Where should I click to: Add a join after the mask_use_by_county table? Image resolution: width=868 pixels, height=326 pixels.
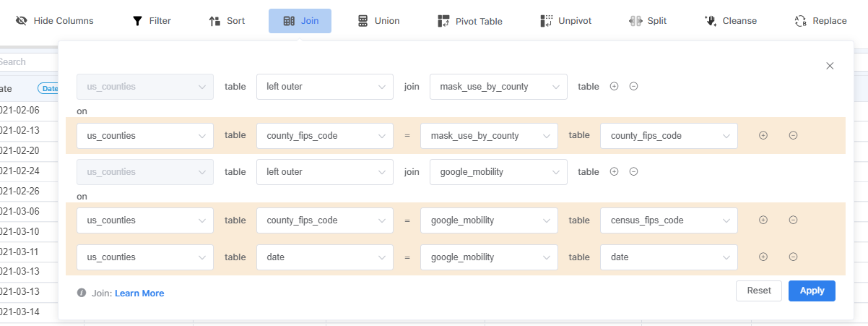pyautogui.click(x=615, y=87)
